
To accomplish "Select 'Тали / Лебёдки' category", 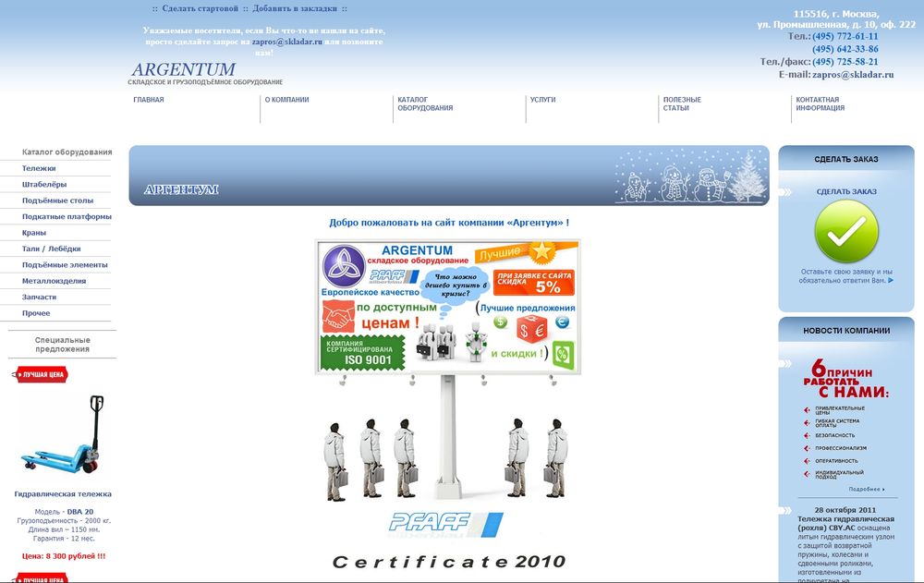I will click(51, 249).
